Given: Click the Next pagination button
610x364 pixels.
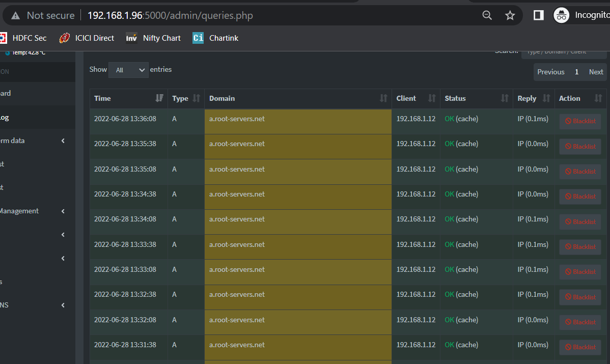Looking at the screenshot, I should tap(596, 72).
